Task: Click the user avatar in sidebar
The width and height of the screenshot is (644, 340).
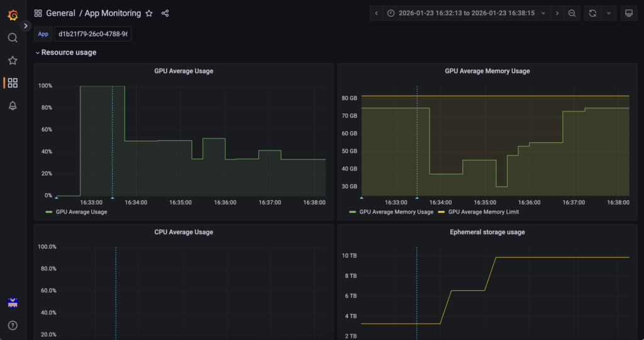Action: (x=13, y=303)
